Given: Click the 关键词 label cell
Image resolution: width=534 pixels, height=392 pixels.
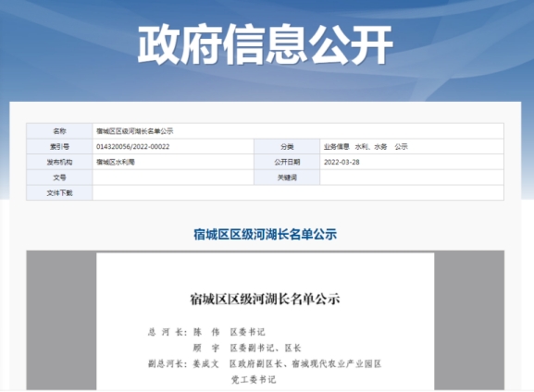Looking at the screenshot, I should point(287,178).
